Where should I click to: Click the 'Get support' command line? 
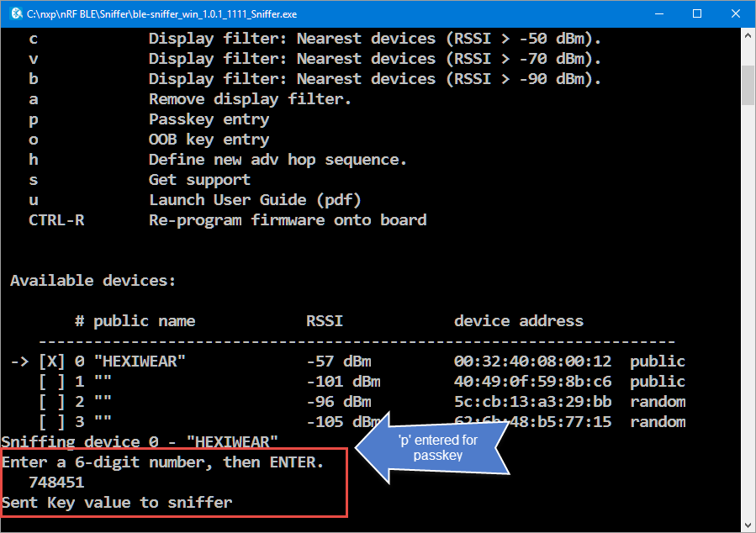click(199, 180)
